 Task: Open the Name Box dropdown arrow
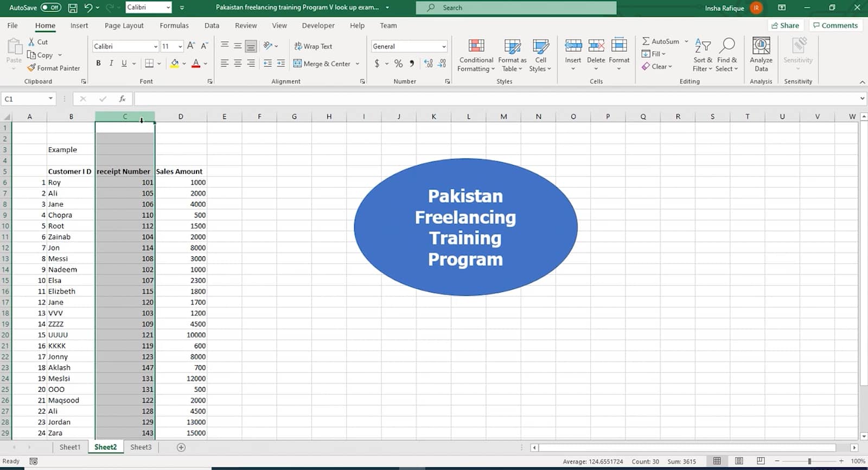(x=50, y=99)
